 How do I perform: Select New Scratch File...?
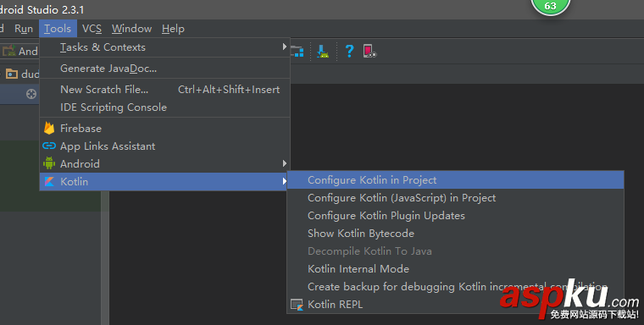pos(164,90)
